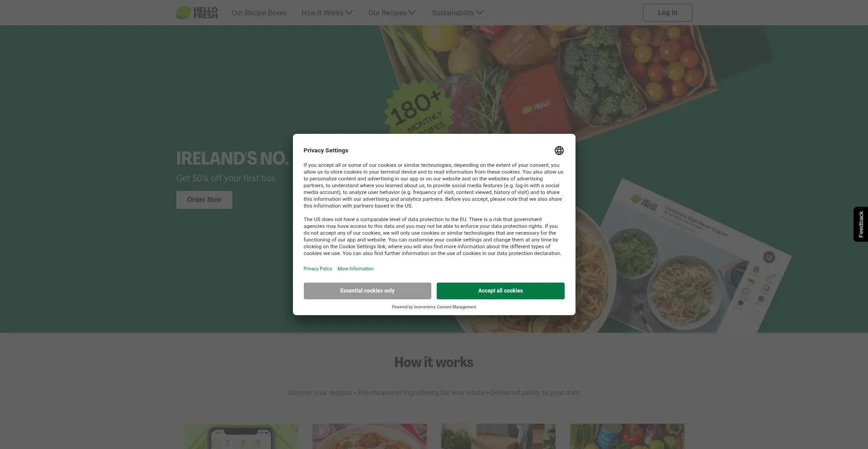
Task: Open the Feedback side tab
Action: 861,224
